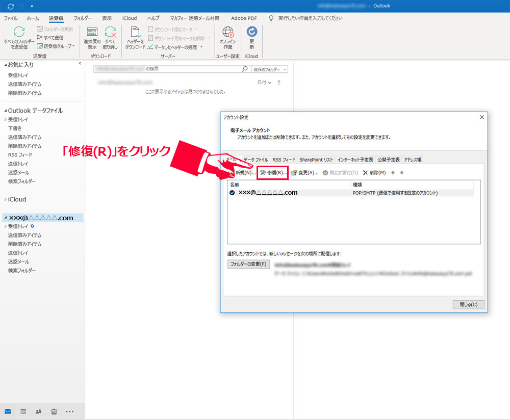Switch to インターネット予定表 tab
This screenshot has height=420, width=510.
[355, 160]
